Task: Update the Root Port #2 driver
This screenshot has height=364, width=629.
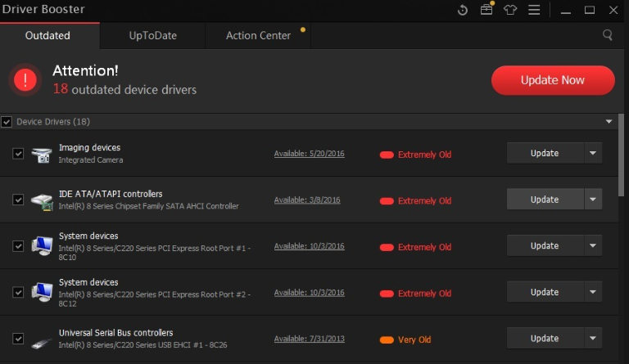Action: [545, 292]
